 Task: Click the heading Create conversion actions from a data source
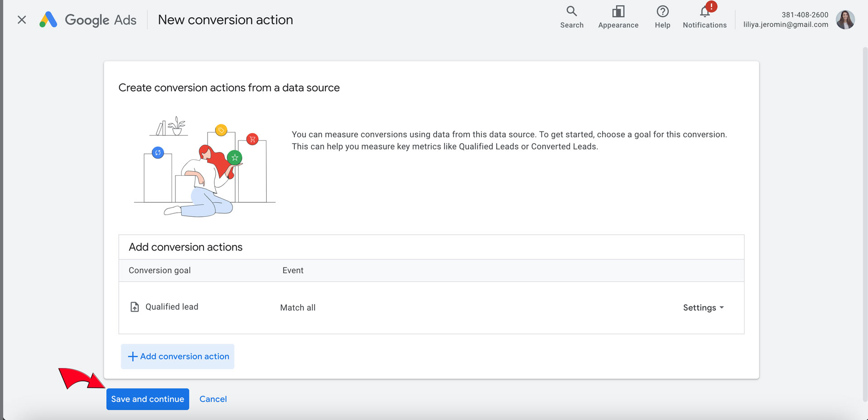coord(229,88)
